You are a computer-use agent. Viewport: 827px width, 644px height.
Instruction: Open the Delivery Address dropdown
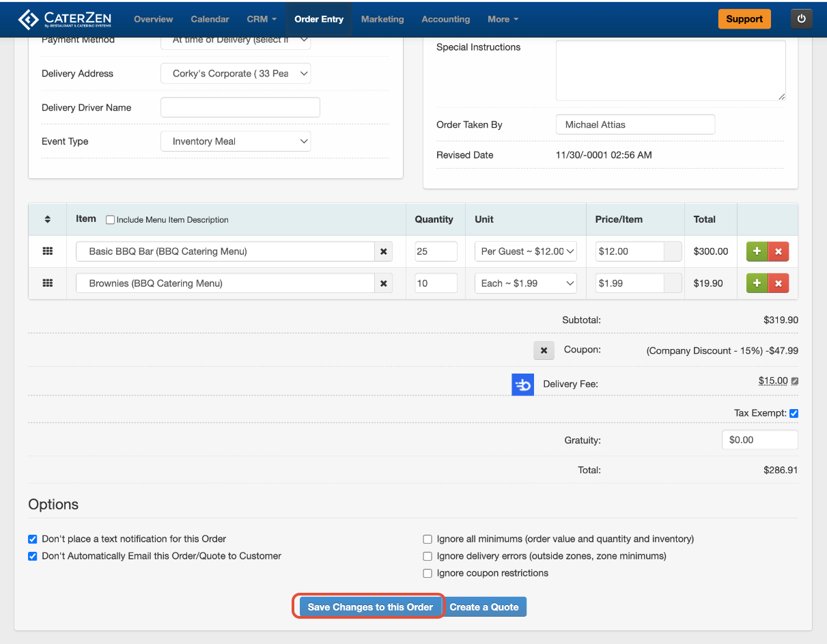[x=236, y=74]
